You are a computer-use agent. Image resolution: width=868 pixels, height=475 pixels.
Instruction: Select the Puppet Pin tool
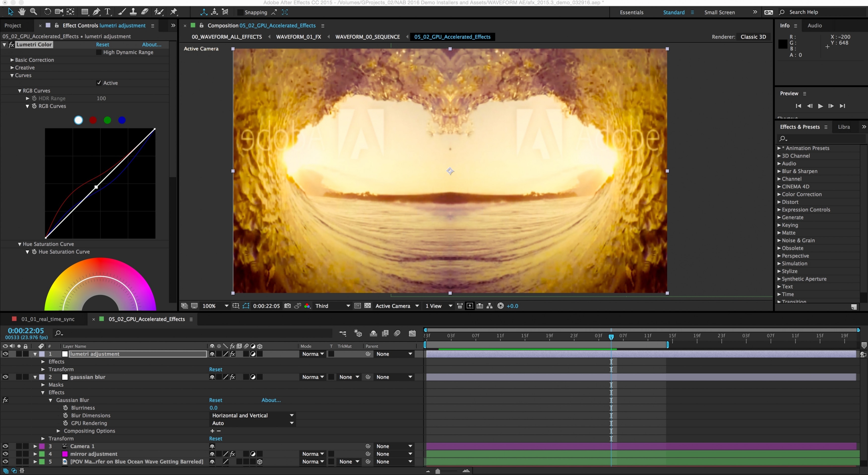point(174,12)
